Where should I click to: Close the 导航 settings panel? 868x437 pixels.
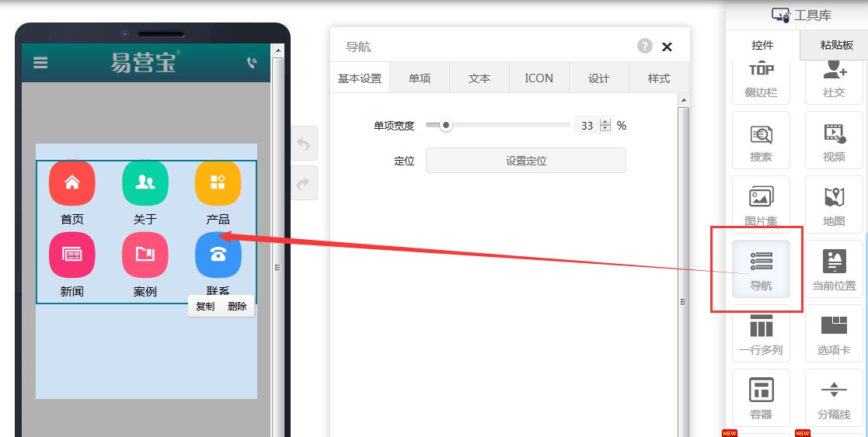click(667, 47)
